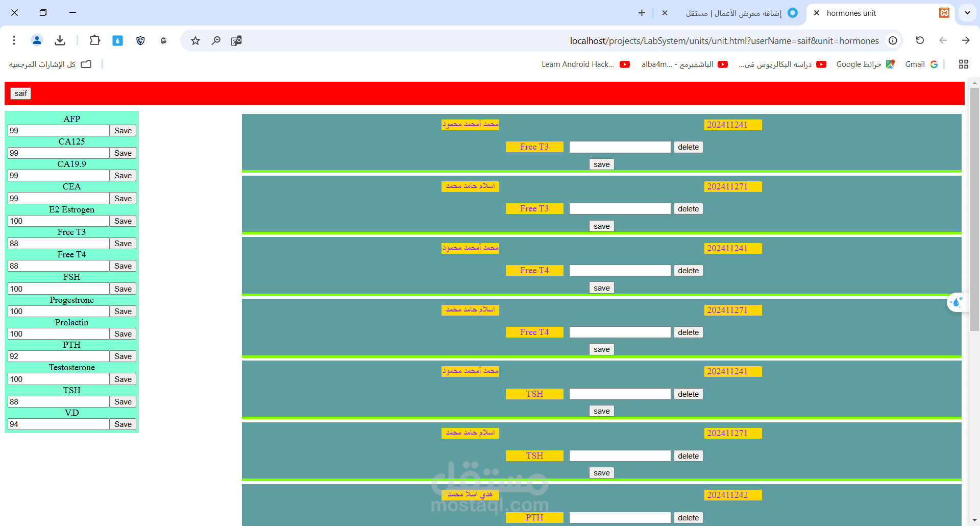Click the PTH sidebar input showing 92
The height and width of the screenshot is (526, 980).
(59, 356)
